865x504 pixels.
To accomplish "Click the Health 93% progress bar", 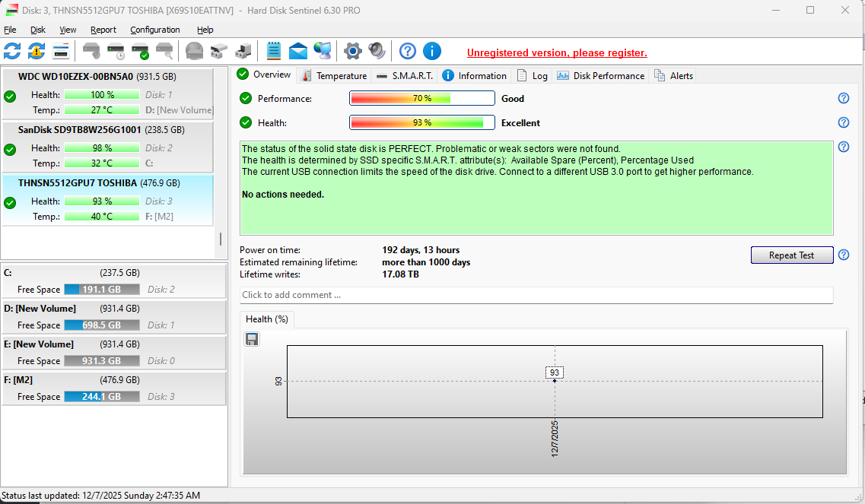I will (421, 122).
